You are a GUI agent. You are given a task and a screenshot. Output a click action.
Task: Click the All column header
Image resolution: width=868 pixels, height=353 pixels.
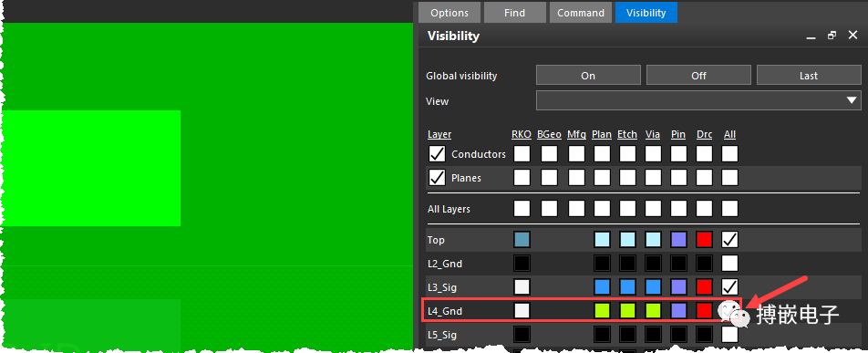(729, 134)
